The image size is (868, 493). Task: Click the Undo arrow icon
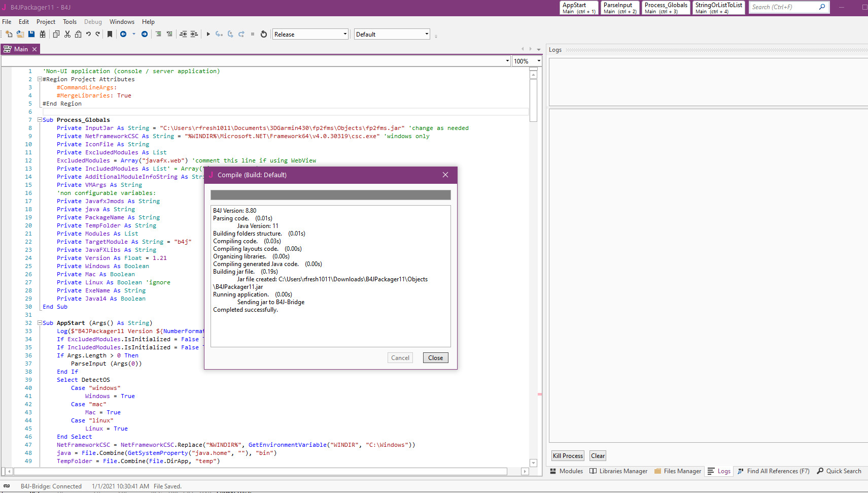pos(88,34)
